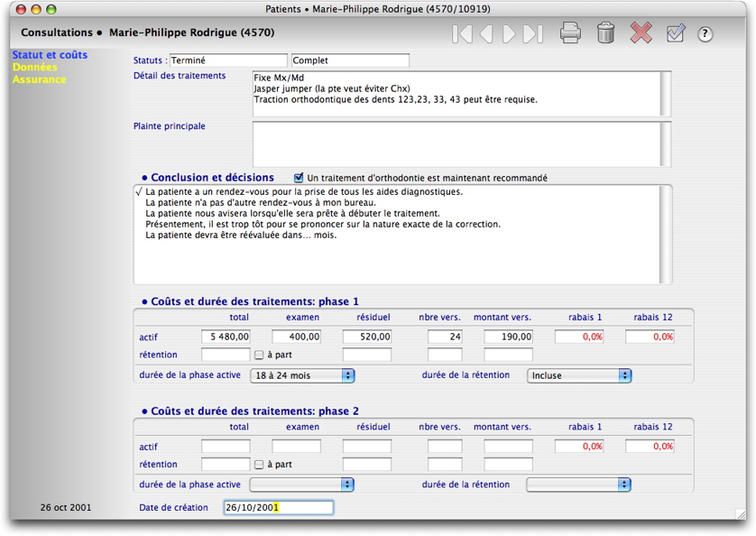Click the Terminé status field
Screen dimensions: 756x536
coord(228,60)
